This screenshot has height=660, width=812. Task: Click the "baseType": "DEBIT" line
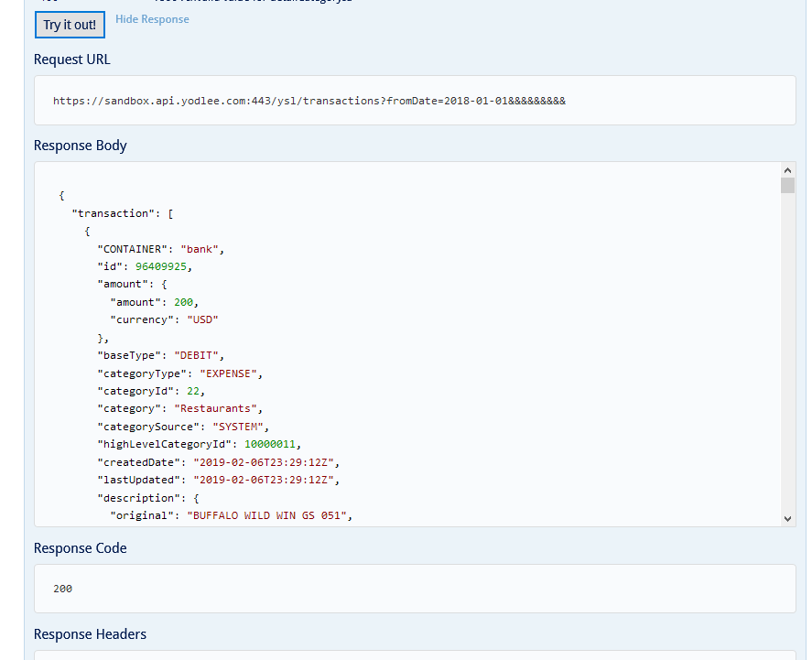click(x=161, y=355)
